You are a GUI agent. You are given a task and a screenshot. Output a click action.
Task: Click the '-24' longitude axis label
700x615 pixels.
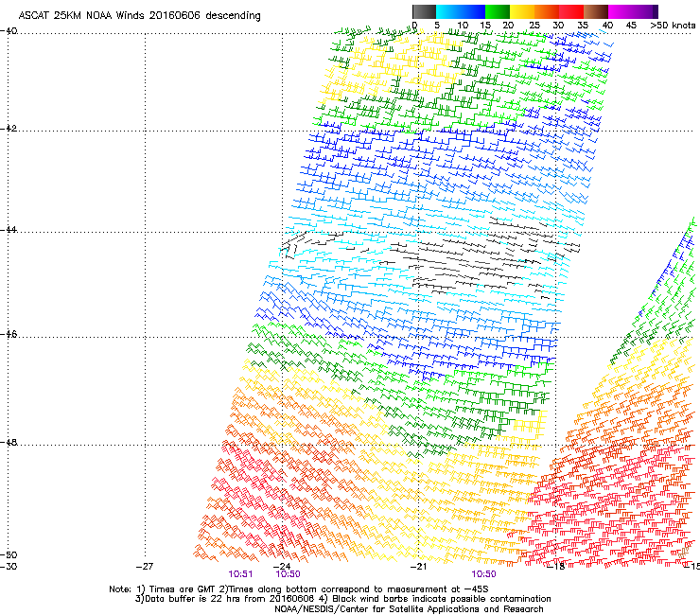point(282,567)
